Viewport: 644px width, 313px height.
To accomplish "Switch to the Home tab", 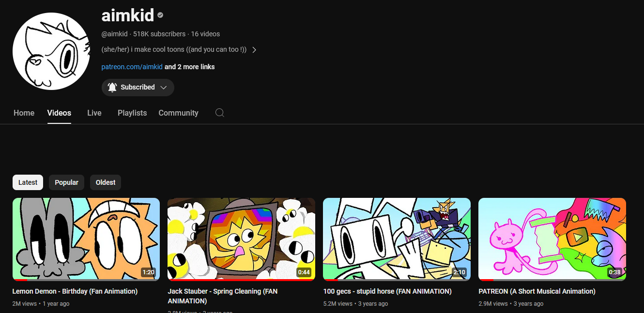I will point(24,113).
